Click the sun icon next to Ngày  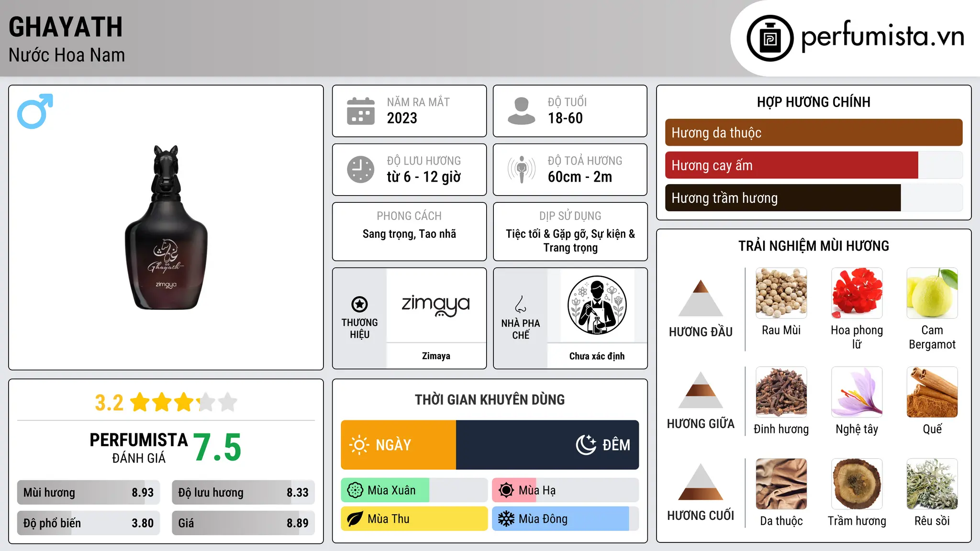click(359, 445)
